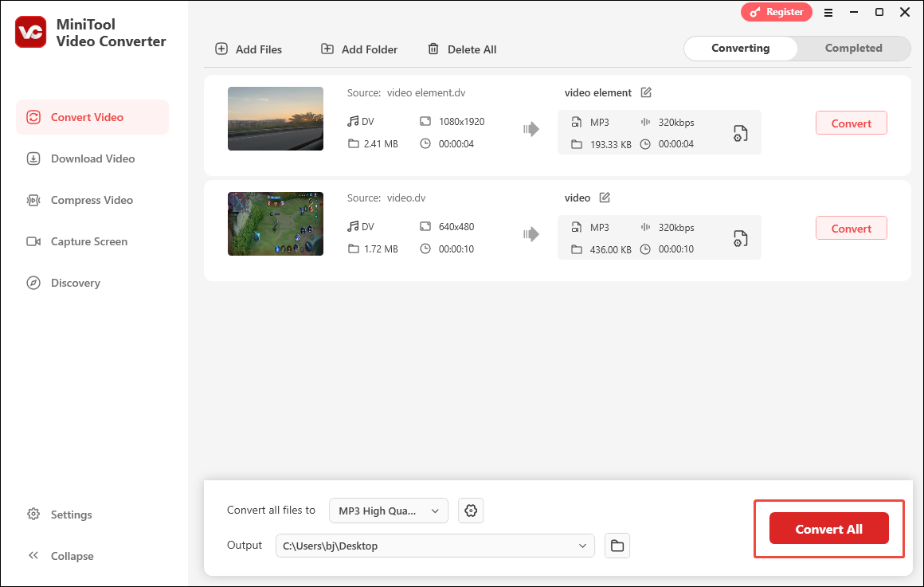Click the Discovery compass icon

point(33,283)
